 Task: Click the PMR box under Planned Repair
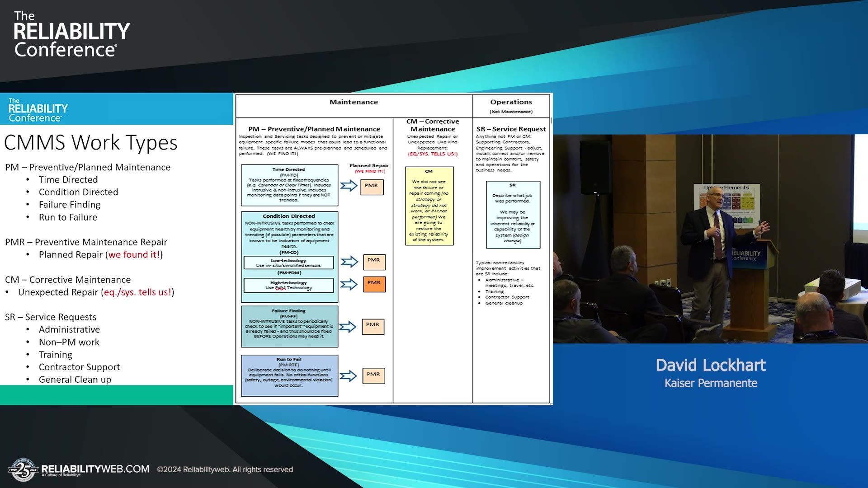pos(372,186)
